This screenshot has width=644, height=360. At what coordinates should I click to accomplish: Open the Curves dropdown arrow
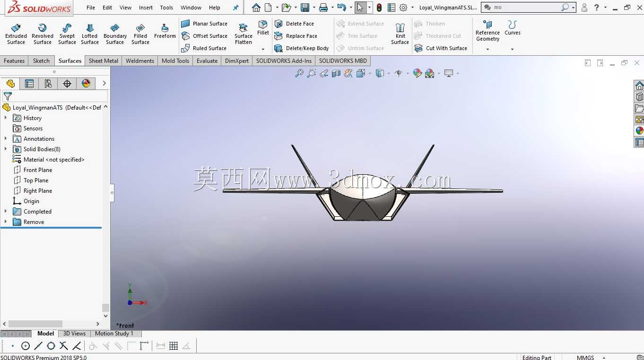coord(512,49)
